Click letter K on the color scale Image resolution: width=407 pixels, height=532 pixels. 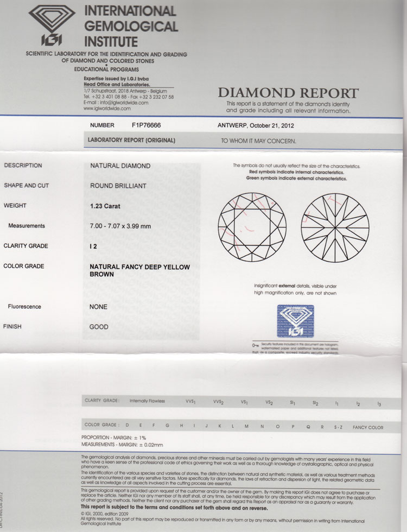tap(220, 426)
